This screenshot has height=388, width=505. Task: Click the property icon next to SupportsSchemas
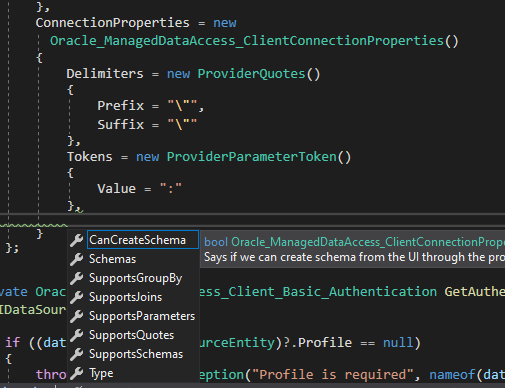(77, 354)
